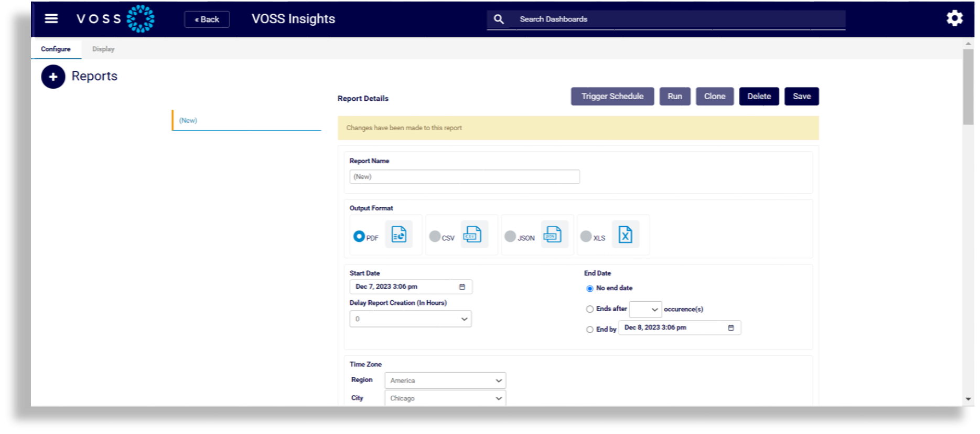This screenshot has height=434, width=980.
Task: Open Delay Report Creation hours dropdown
Action: [411, 319]
